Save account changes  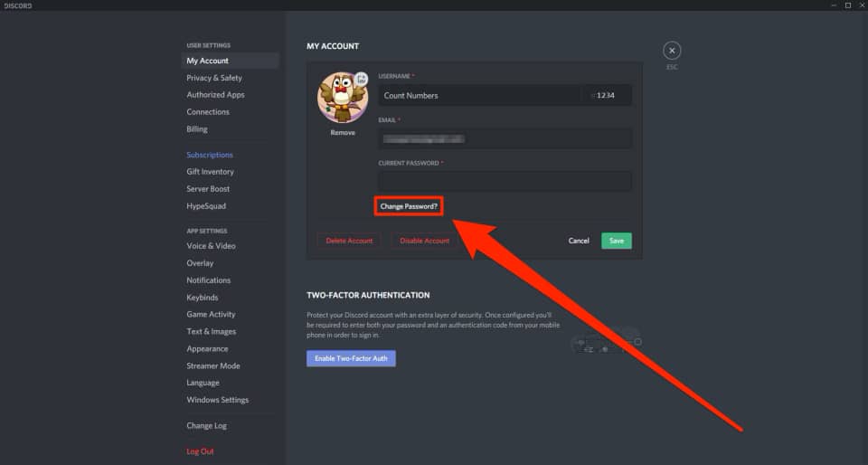[x=617, y=241]
